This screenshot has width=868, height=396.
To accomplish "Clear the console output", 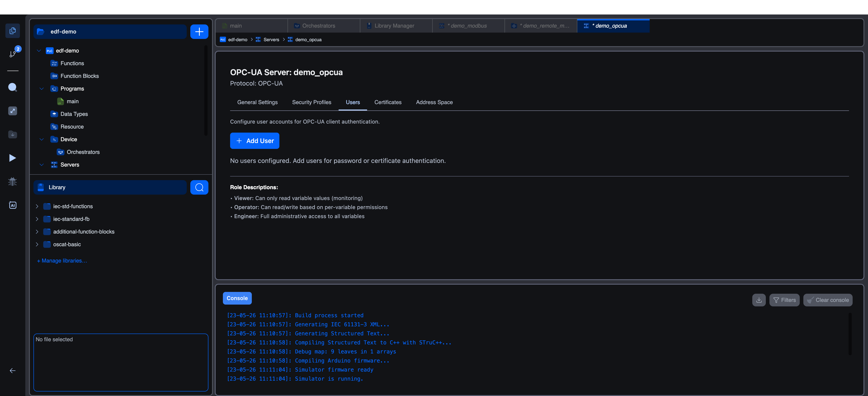I will point(828,300).
